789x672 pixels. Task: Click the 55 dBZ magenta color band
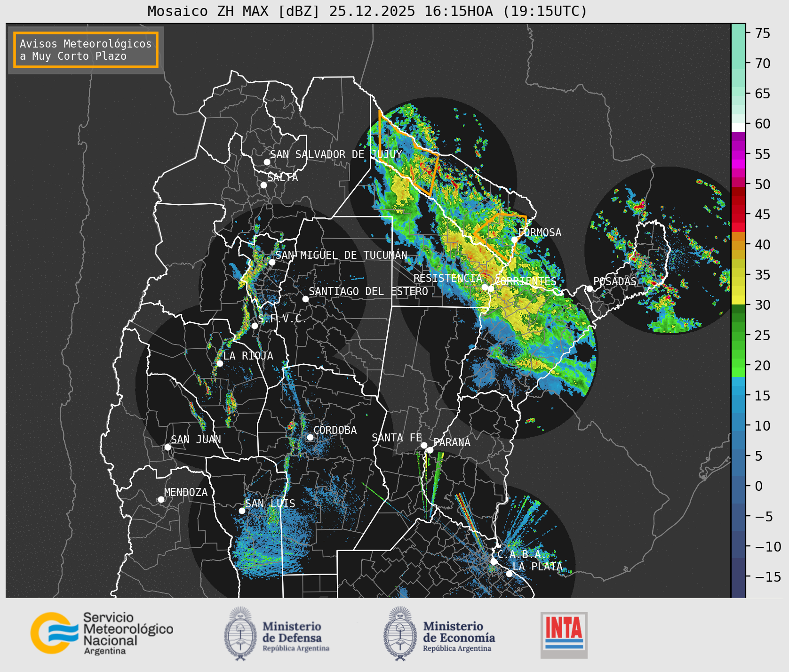[x=738, y=155]
